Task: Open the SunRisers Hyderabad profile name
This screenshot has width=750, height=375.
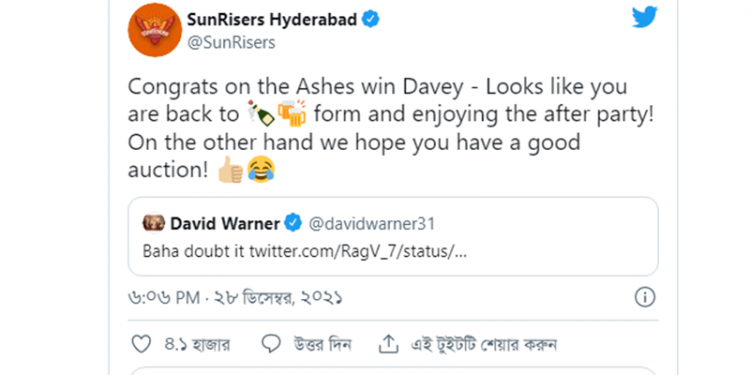Action: pos(272,20)
